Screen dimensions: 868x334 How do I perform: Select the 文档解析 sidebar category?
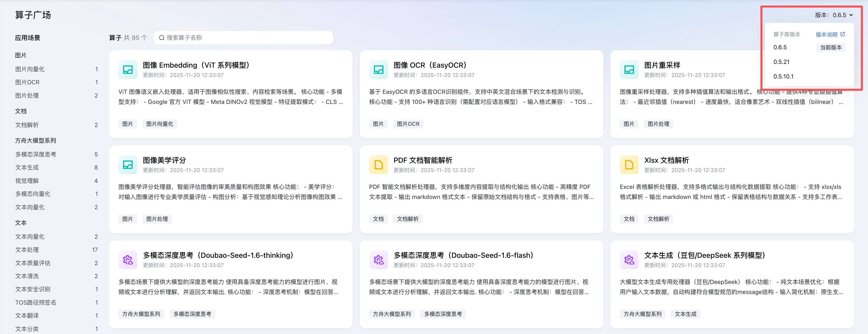[x=27, y=125]
